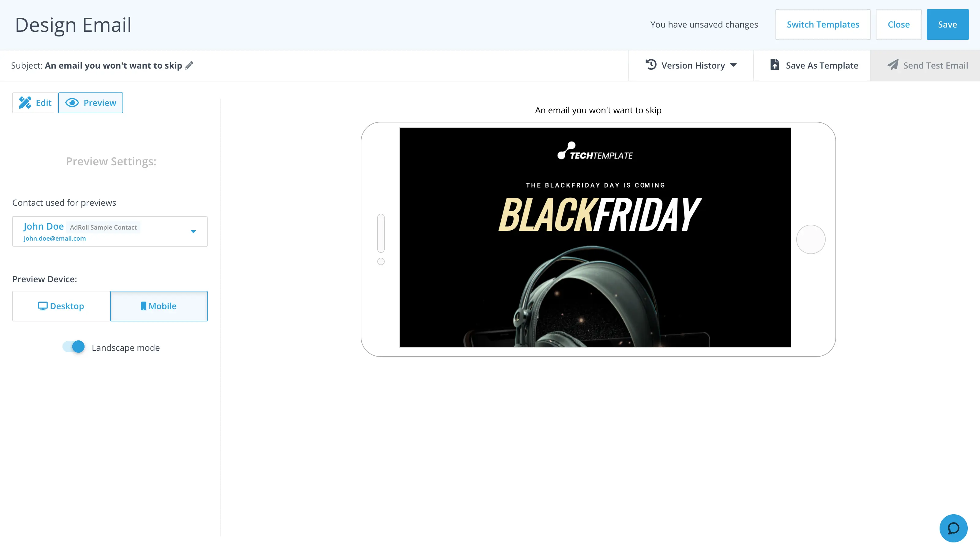Click the Switch Templates button
980x551 pixels.
(823, 24)
